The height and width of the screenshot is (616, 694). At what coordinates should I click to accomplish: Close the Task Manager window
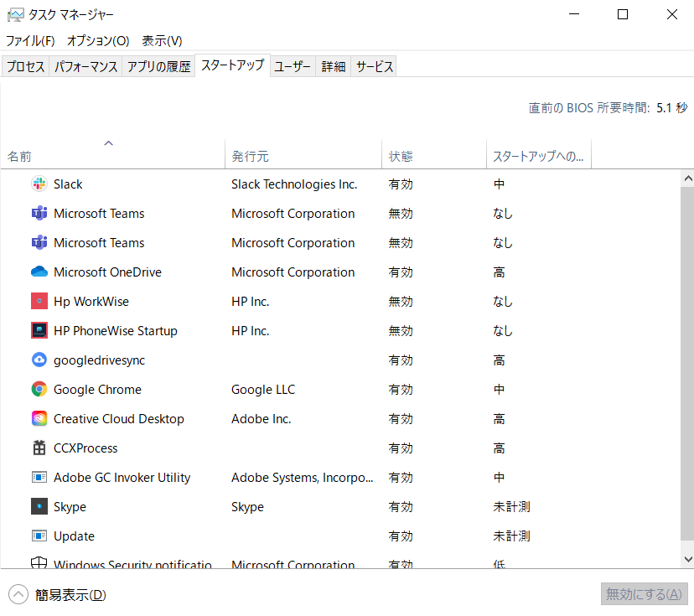672,14
